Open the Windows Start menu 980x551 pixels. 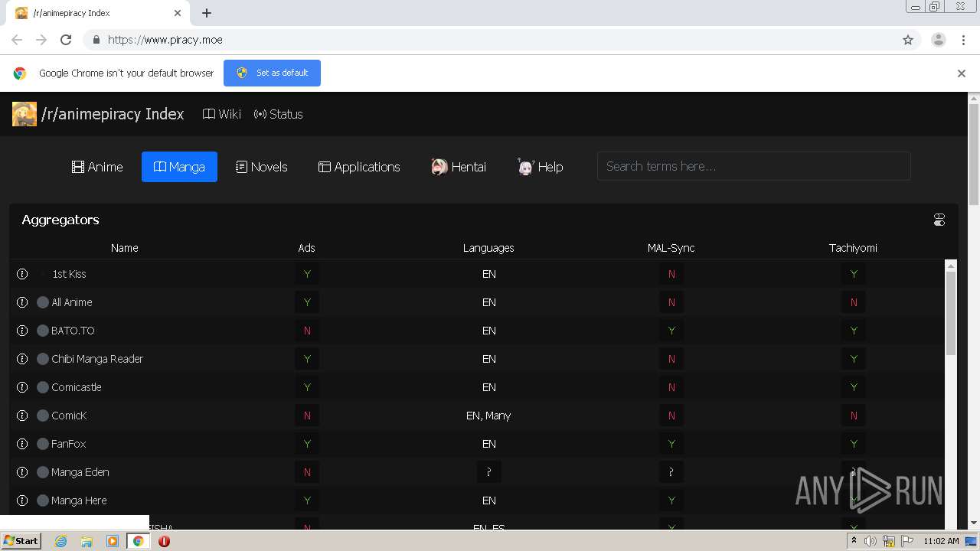click(x=21, y=541)
